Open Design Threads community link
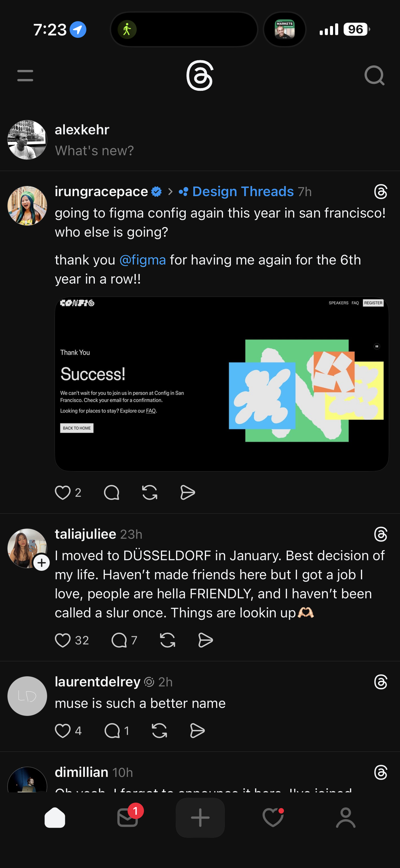The width and height of the screenshot is (400, 868). (x=242, y=191)
